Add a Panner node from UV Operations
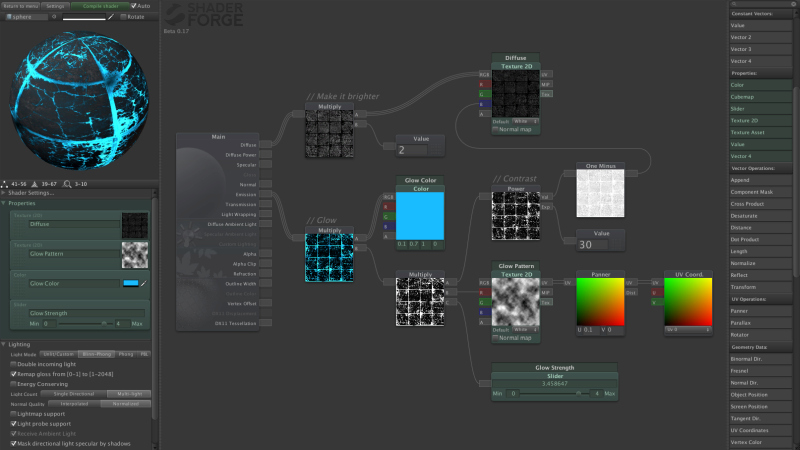This screenshot has height=450, width=800. click(760, 311)
